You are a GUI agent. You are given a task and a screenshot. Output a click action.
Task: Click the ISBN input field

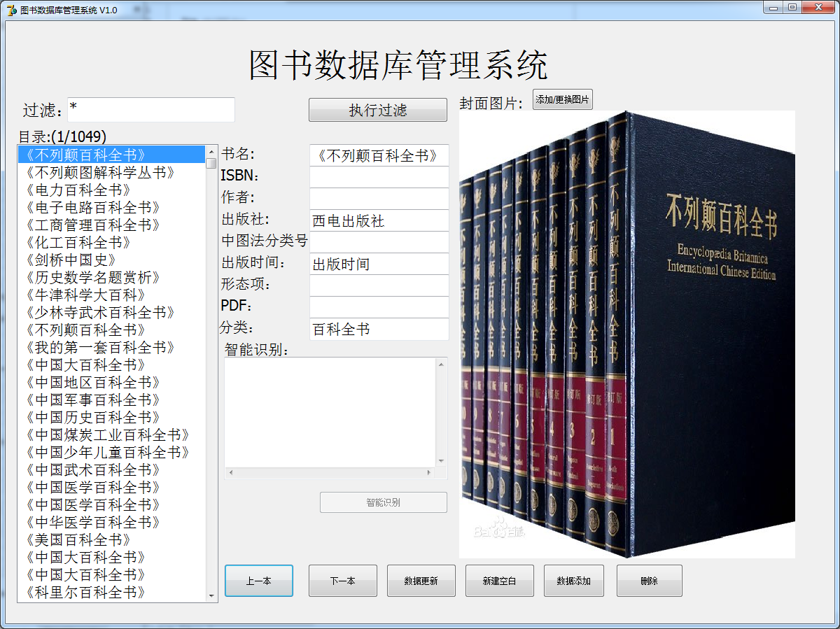pyautogui.click(x=379, y=176)
